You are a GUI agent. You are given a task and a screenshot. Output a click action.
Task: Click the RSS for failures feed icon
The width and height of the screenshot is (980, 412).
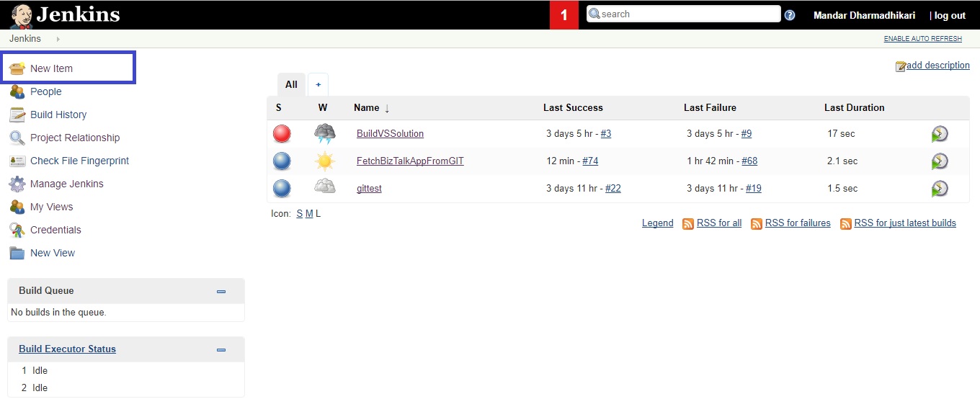click(757, 224)
